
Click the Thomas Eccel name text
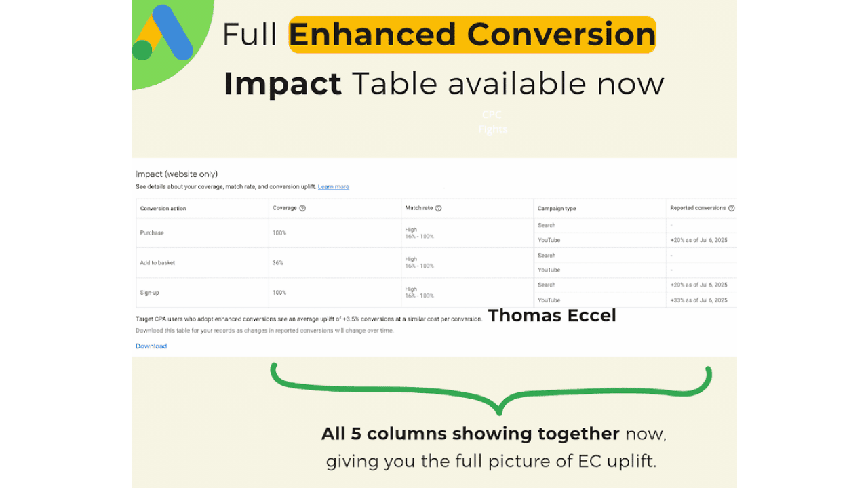(552, 315)
